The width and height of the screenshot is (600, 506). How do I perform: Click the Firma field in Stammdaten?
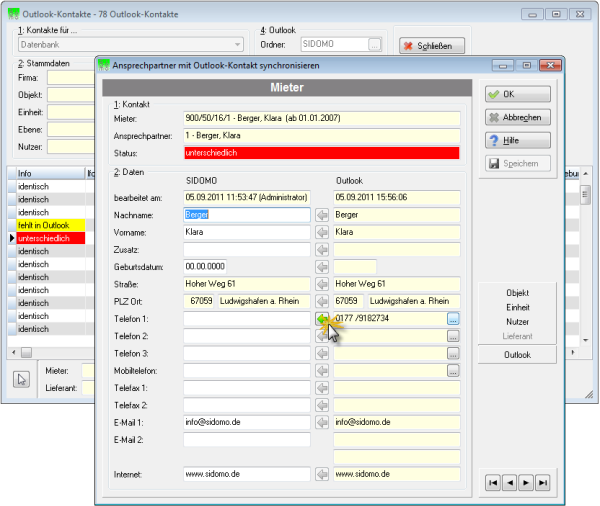click(71, 78)
